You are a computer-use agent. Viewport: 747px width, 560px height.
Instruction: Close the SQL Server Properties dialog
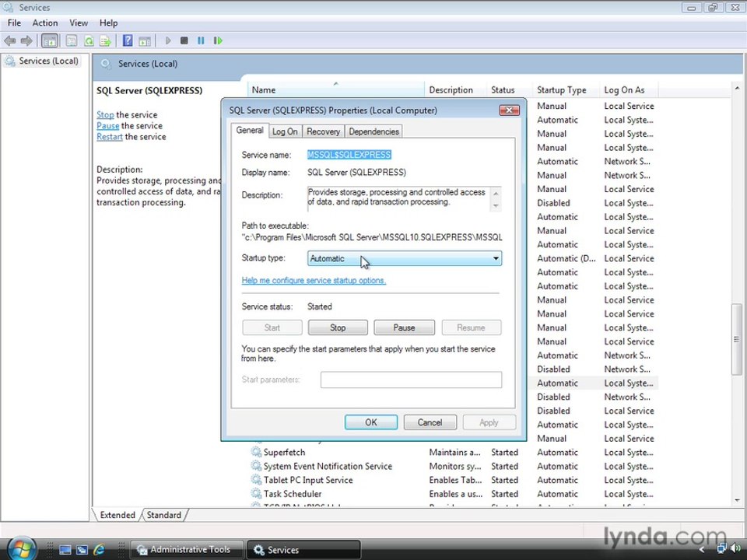[509, 110]
